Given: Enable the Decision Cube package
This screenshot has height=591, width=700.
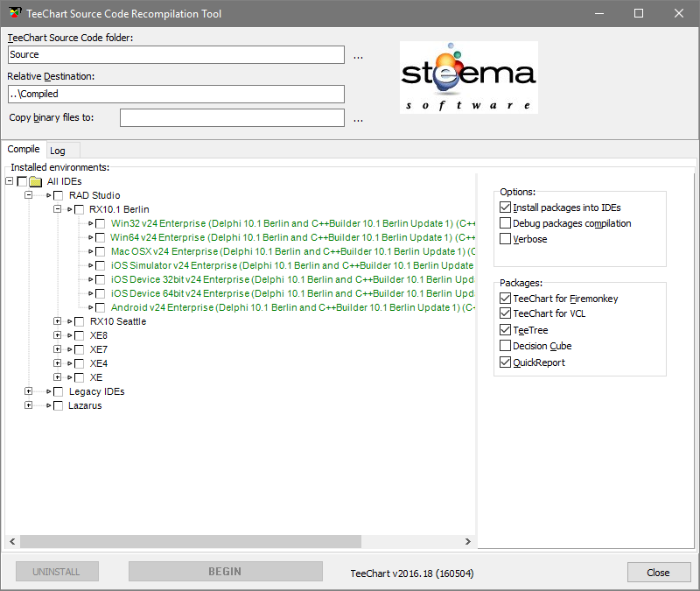Looking at the screenshot, I should click(x=505, y=346).
